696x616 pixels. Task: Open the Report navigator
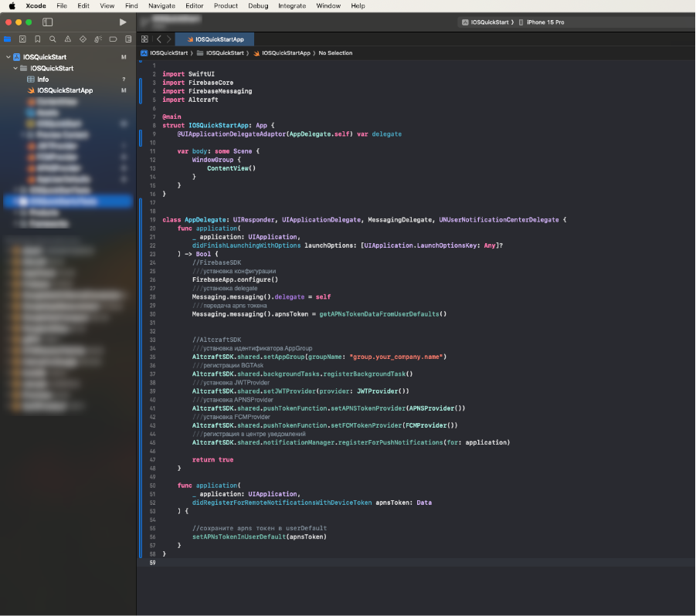pyautogui.click(x=128, y=39)
